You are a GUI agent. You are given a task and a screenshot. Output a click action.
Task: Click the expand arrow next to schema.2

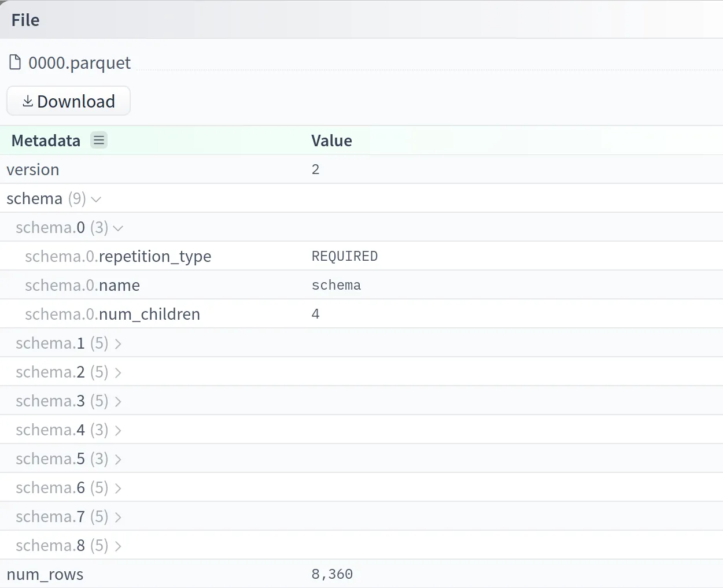coord(118,372)
